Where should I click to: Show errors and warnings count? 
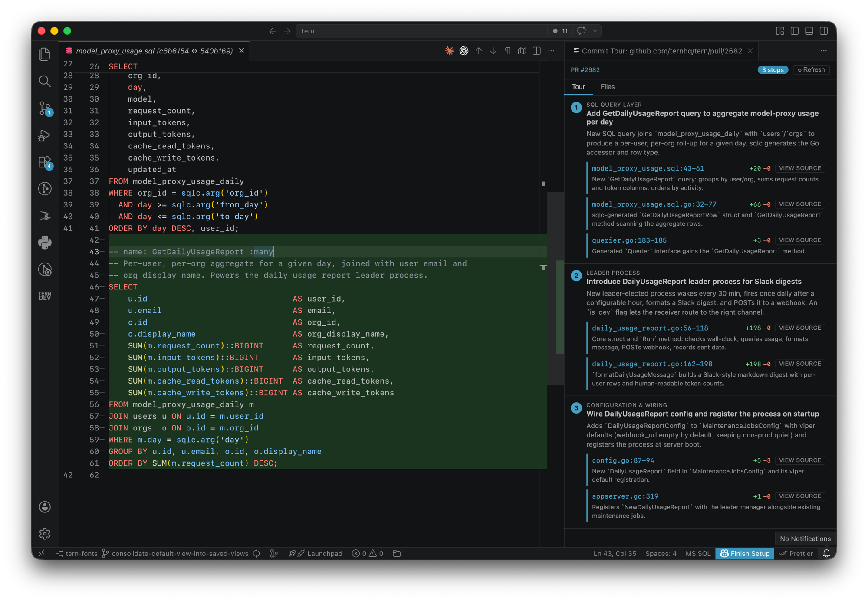pos(368,553)
